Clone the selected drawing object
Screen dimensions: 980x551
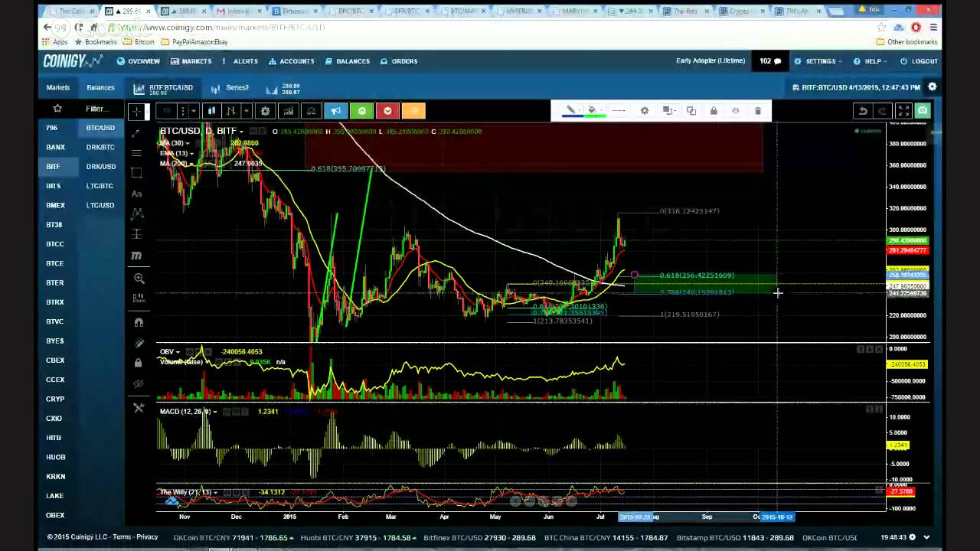(691, 111)
